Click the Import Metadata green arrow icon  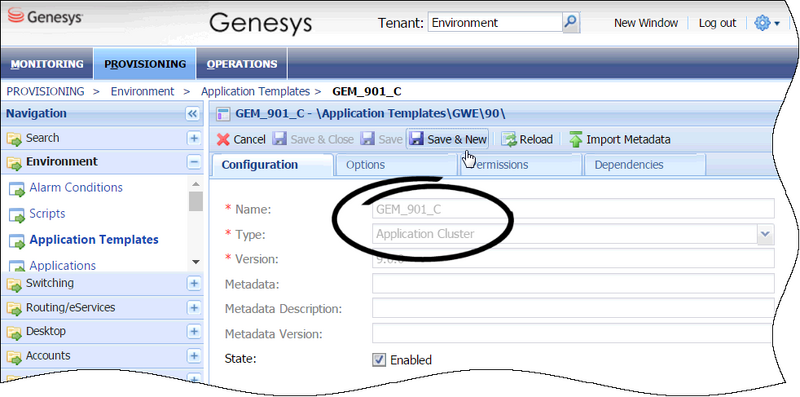coord(576,139)
